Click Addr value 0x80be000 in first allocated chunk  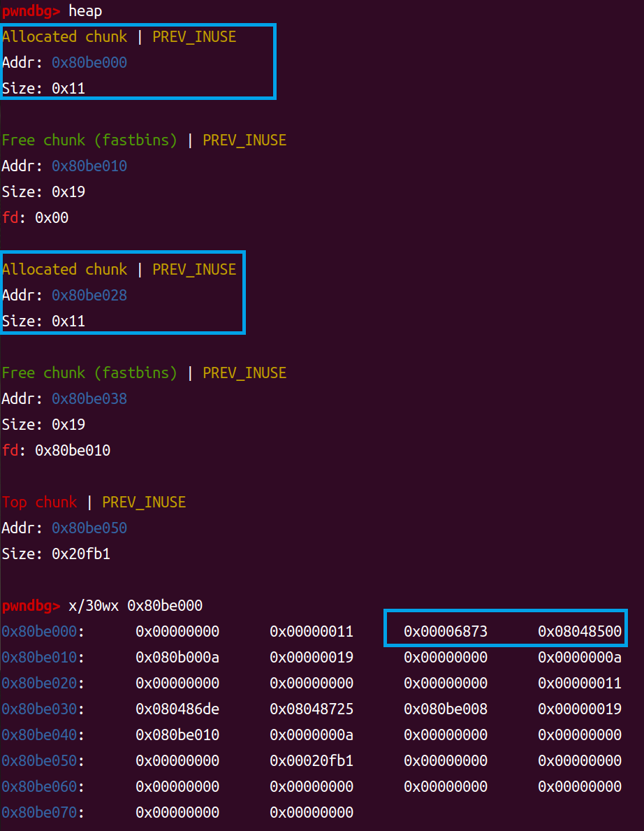click(89, 63)
